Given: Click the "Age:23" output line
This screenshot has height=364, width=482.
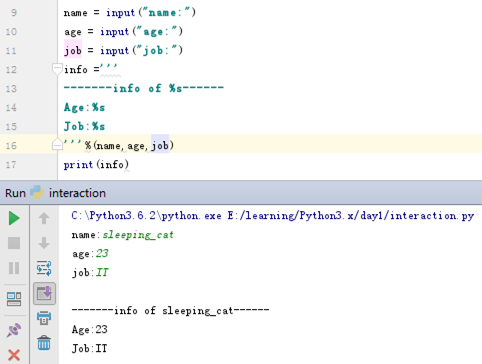Looking at the screenshot, I should pyautogui.click(x=90, y=330).
